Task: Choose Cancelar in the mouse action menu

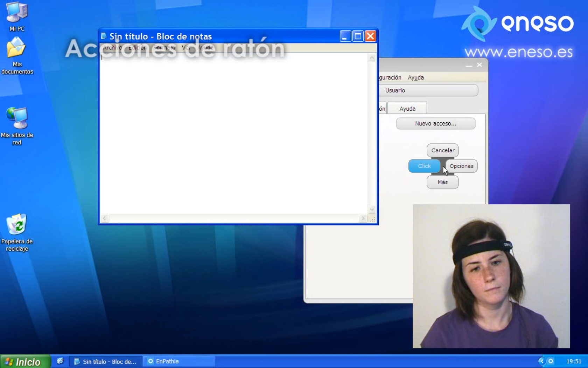Action: 443,150
